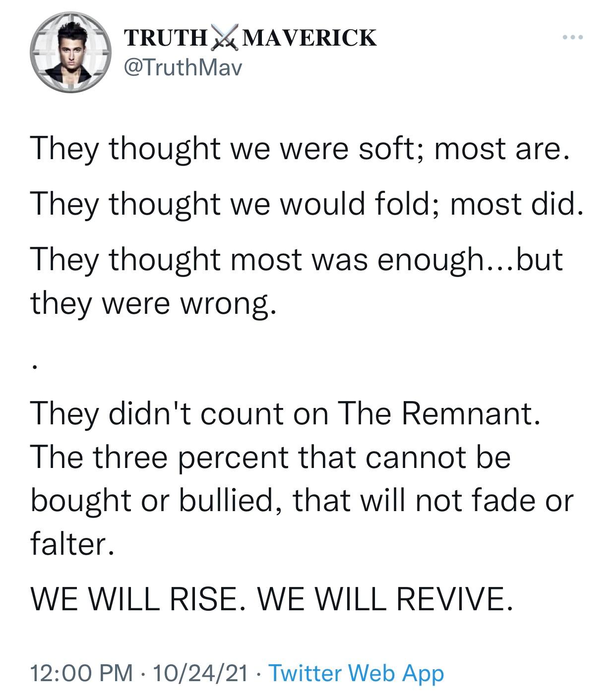Screen dimensions: 616x698
Task: Open the Twitter Web App source link
Action: tap(356, 673)
